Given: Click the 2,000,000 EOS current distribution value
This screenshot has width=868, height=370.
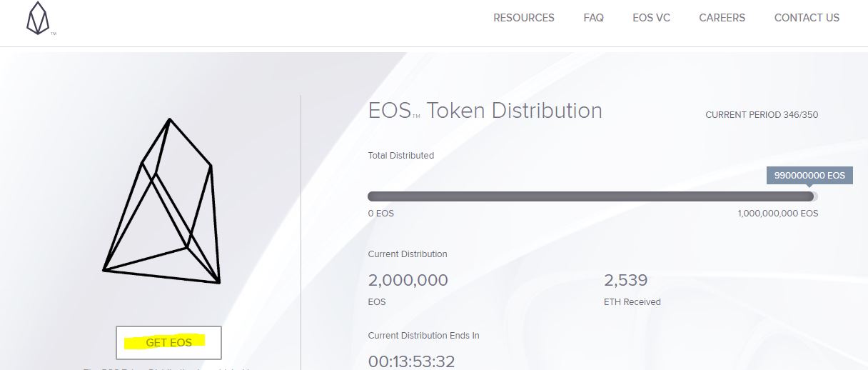Looking at the screenshot, I should pyautogui.click(x=408, y=280).
